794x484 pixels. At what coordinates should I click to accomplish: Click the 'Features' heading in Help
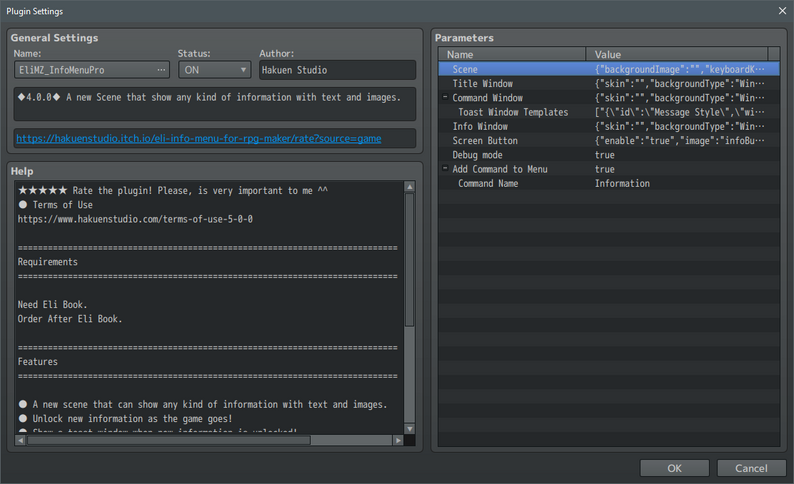tap(37, 361)
